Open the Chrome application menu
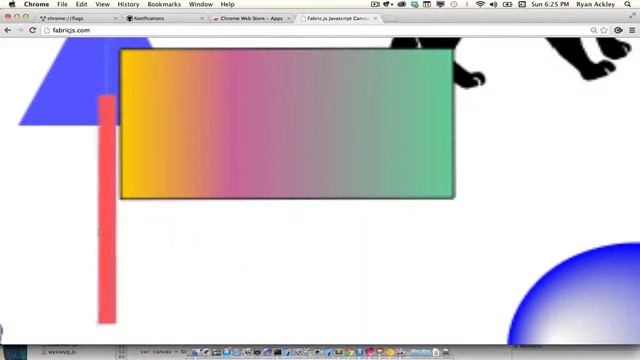 coord(36,4)
